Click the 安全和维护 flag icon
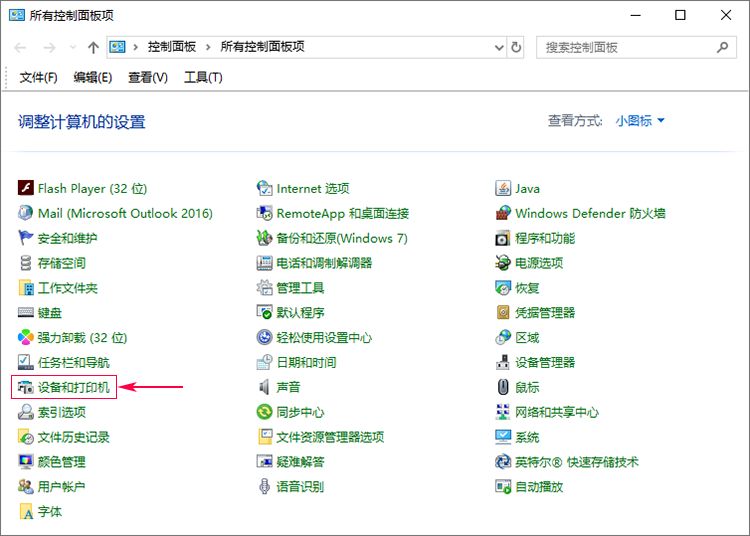Image resolution: width=750 pixels, height=536 pixels. pyautogui.click(x=25, y=238)
